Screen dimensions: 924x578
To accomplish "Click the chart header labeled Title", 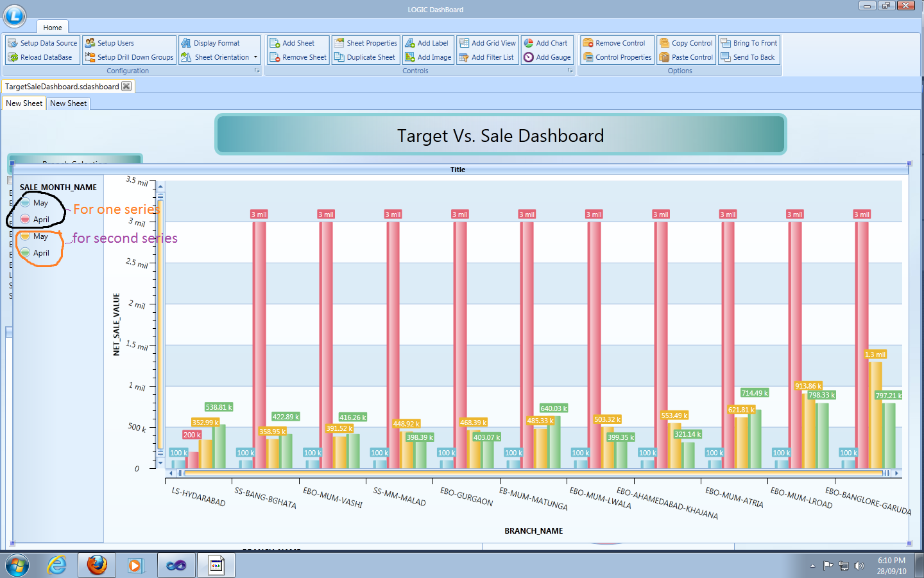I will click(458, 170).
